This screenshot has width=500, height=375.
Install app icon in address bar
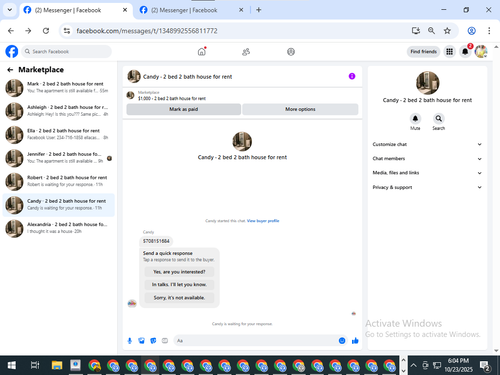[415, 31]
